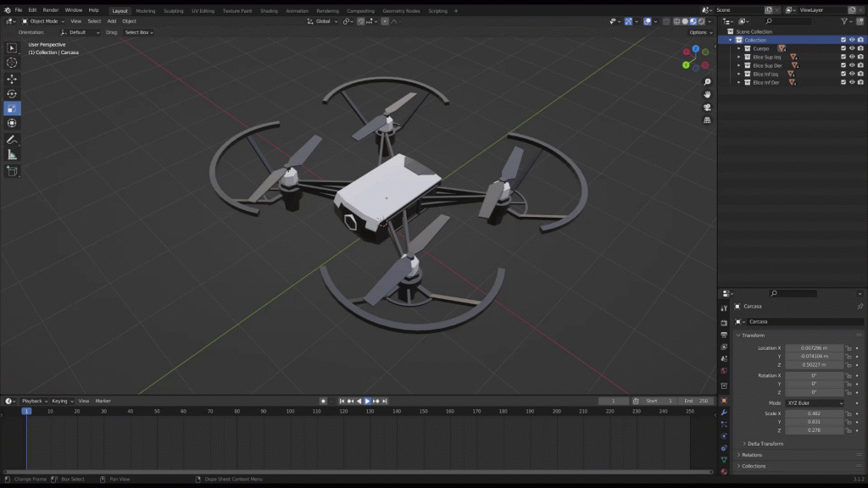Switch to the Sculpting workspace tab

click(x=173, y=11)
